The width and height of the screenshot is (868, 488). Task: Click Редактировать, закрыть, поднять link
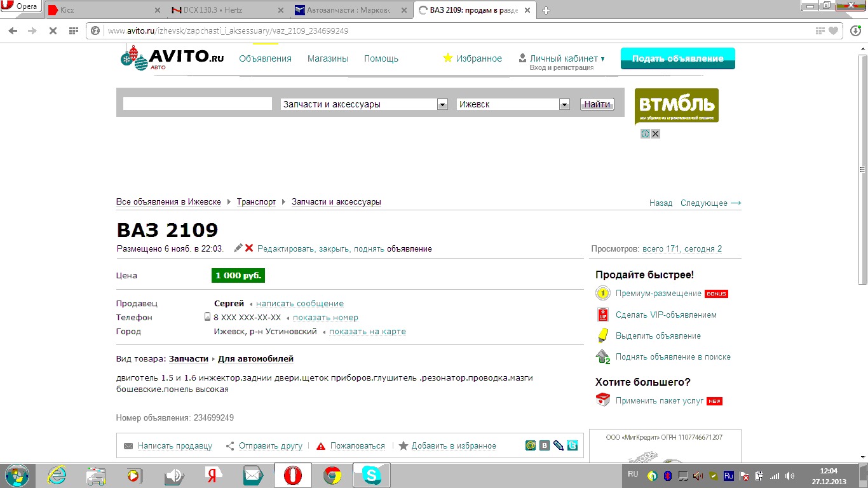(321, 249)
